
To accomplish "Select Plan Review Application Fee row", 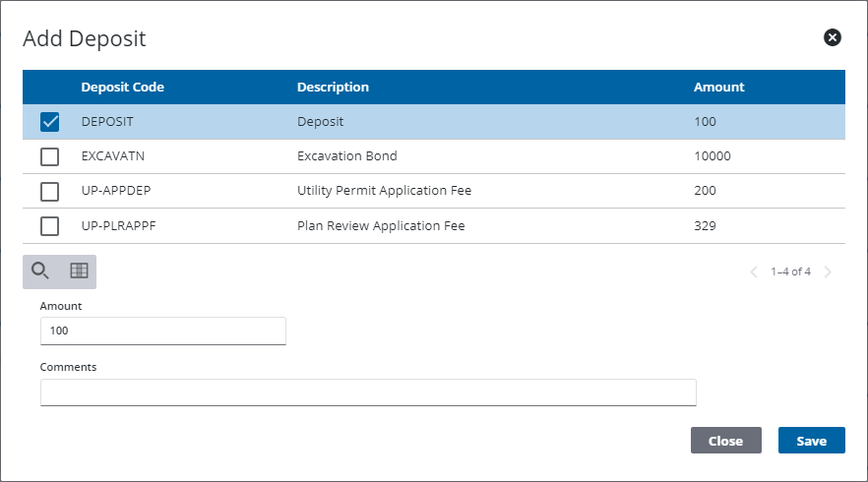I will 380,226.
